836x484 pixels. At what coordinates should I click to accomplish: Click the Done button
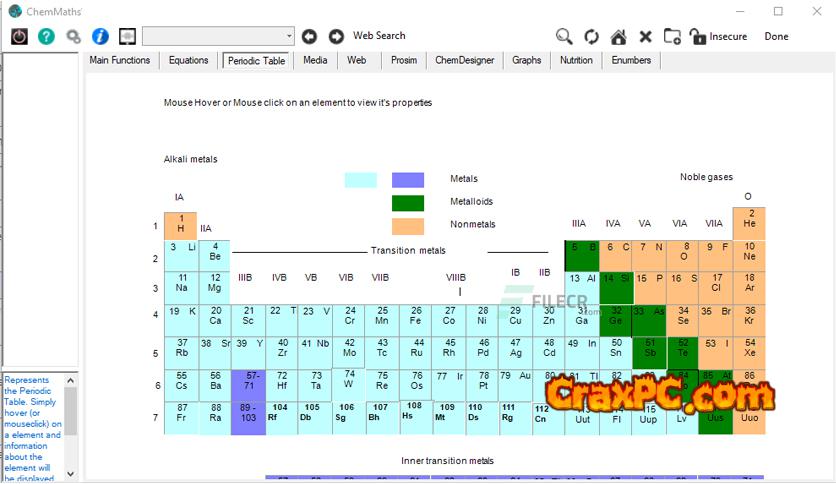776,36
